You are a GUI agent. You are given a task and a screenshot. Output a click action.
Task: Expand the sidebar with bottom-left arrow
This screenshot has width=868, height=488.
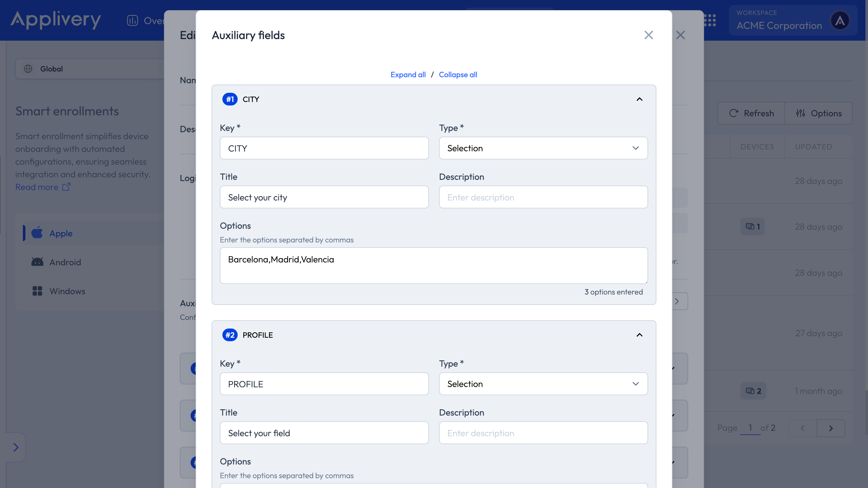click(16, 447)
